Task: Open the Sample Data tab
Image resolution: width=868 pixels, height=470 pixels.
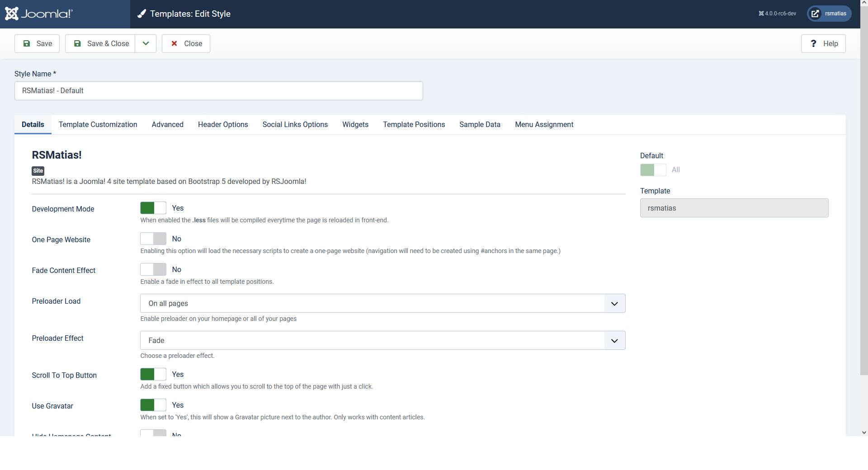Action: pyautogui.click(x=480, y=124)
